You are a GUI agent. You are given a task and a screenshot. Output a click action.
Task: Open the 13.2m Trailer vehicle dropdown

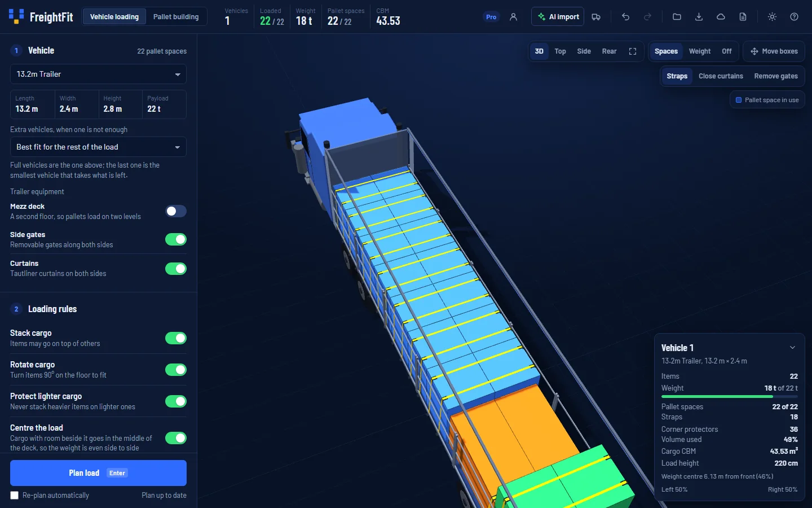(98, 74)
